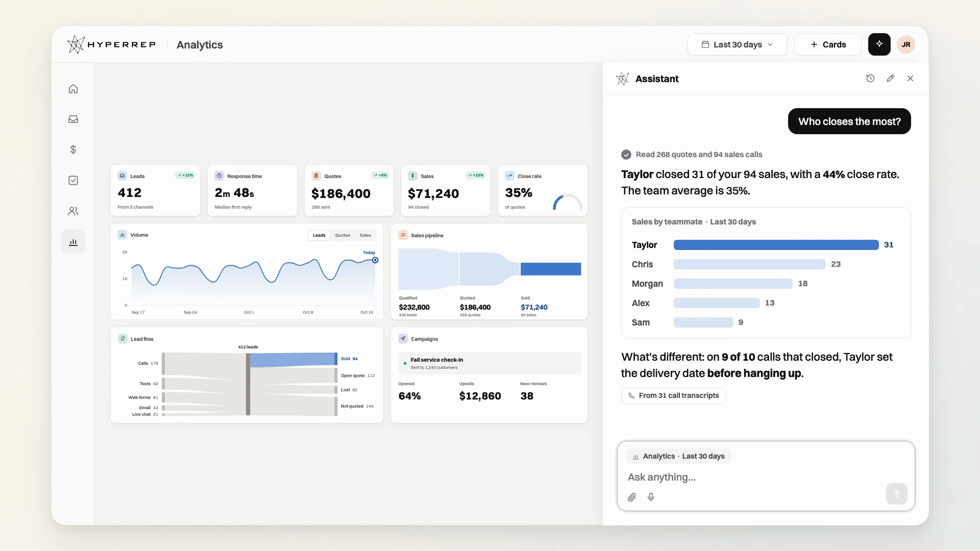Click the Who closes the most? message
This screenshot has height=551, width=980.
click(x=849, y=121)
